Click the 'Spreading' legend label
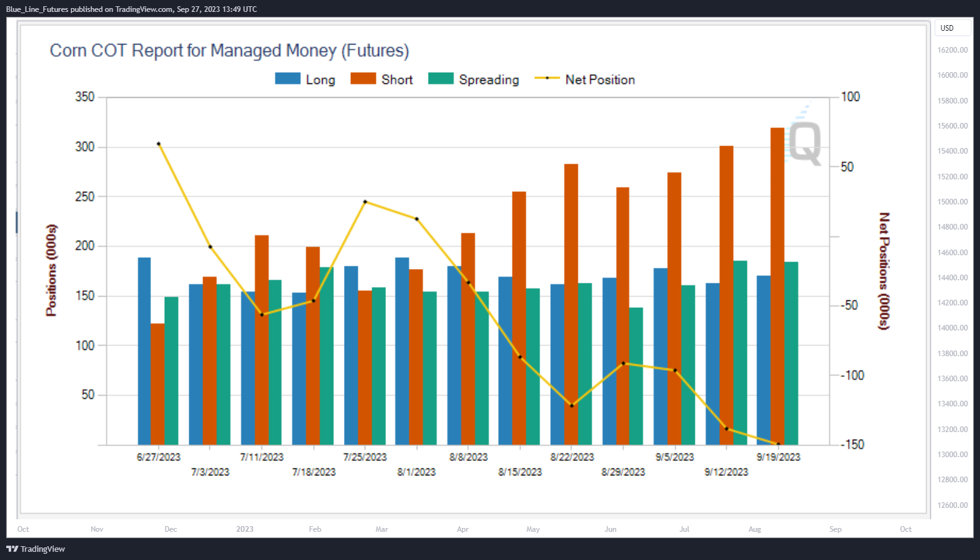This screenshot has width=980, height=560. click(489, 80)
